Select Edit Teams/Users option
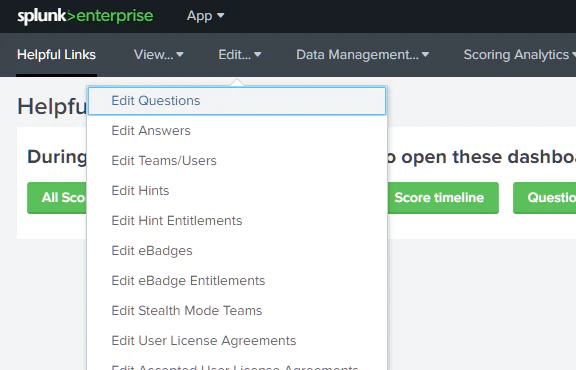The height and width of the screenshot is (370, 576). 237,161
